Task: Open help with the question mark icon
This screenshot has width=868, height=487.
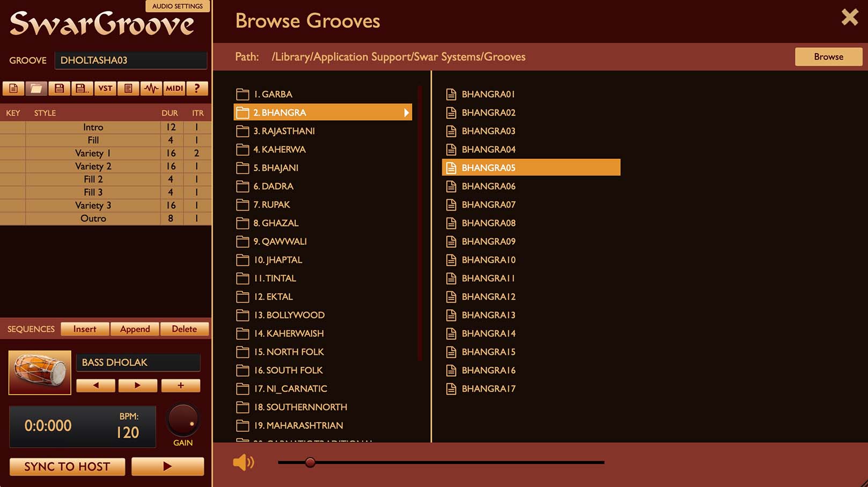Action: pos(197,89)
